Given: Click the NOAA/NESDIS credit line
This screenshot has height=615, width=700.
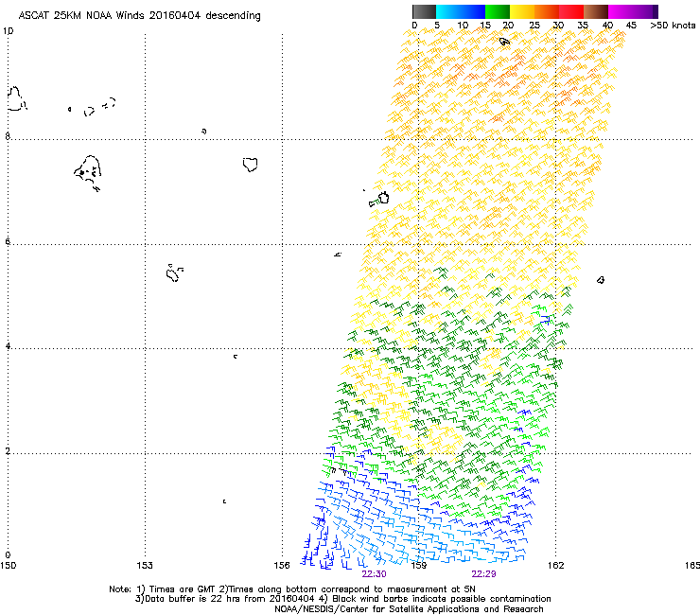Looking at the screenshot, I should [x=409, y=609].
